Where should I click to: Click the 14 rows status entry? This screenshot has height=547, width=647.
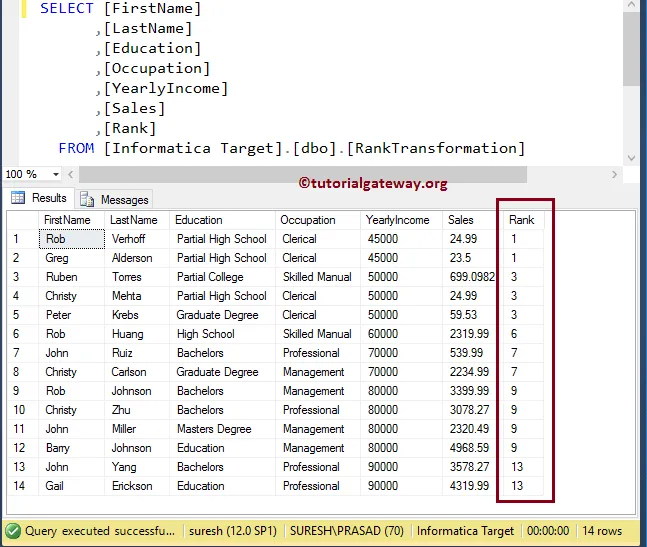click(x=602, y=531)
